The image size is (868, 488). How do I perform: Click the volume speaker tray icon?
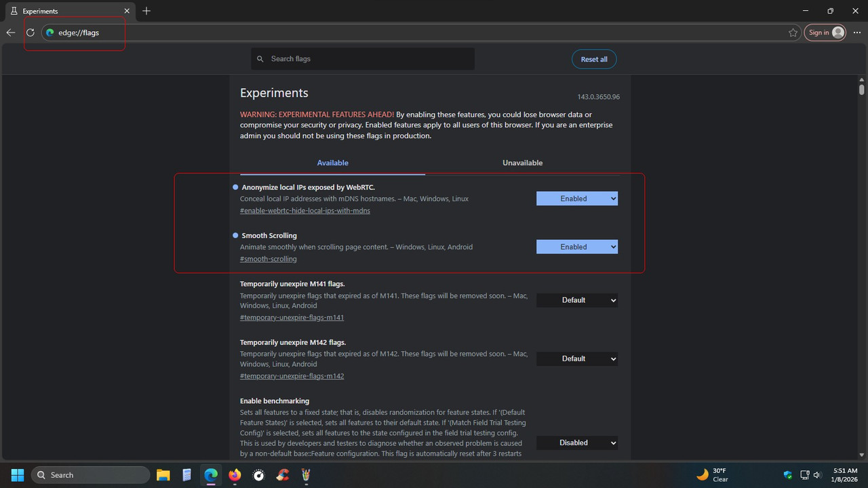click(x=817, y=475)
